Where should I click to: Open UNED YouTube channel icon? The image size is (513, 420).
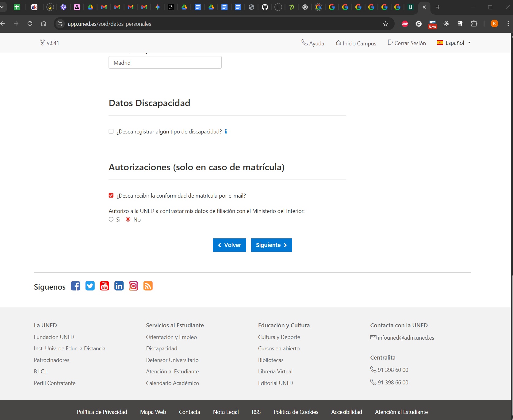[104, 286]
